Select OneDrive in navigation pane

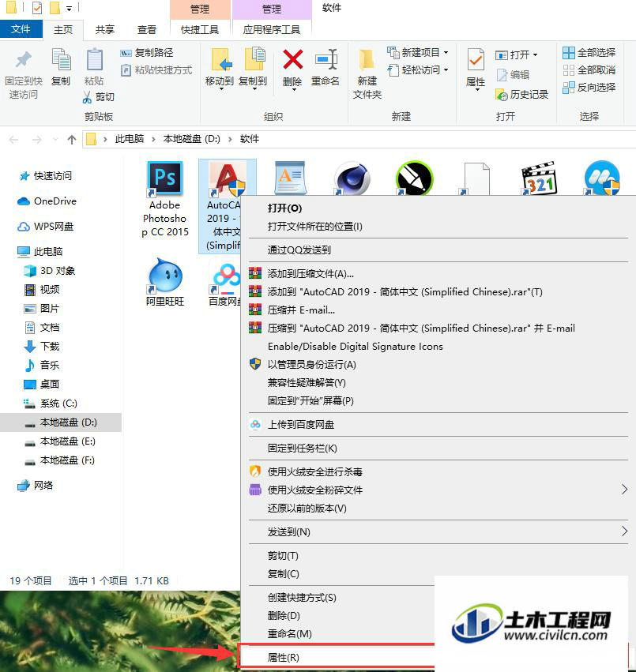point(47,201)
